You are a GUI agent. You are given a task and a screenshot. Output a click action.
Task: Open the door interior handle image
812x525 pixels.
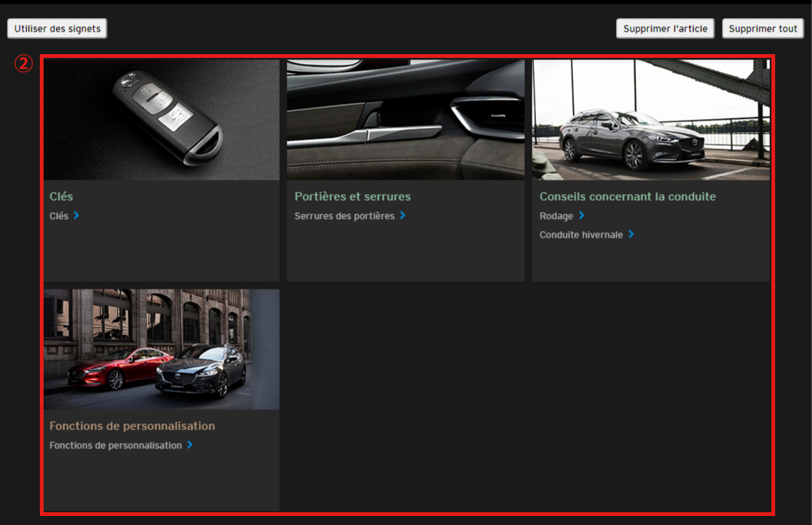tap(405, 120)
